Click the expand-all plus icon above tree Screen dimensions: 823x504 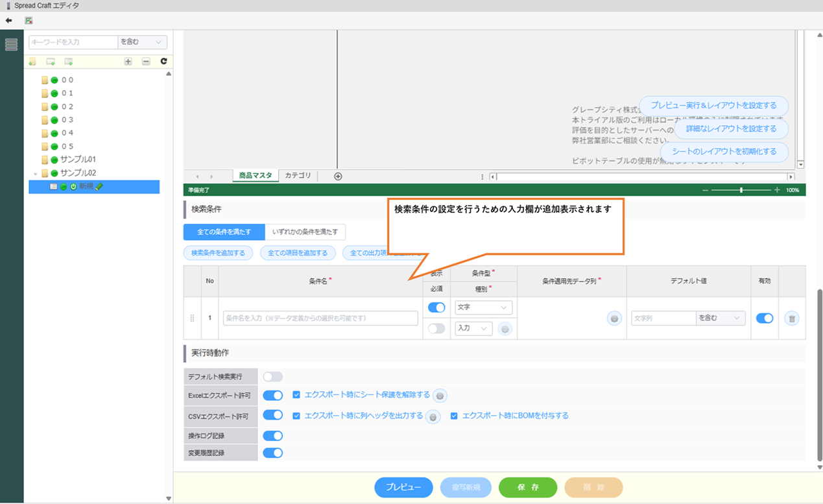coord(128,62)
